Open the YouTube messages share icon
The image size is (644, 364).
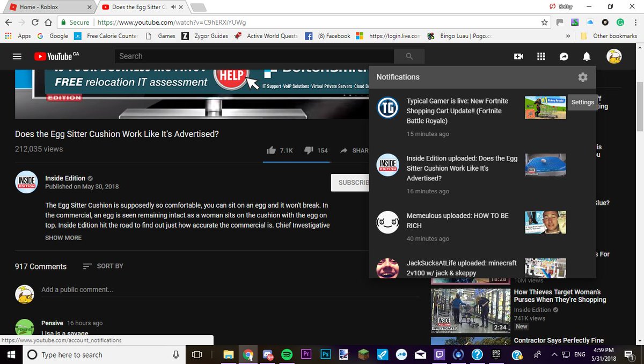click(564, 56)
